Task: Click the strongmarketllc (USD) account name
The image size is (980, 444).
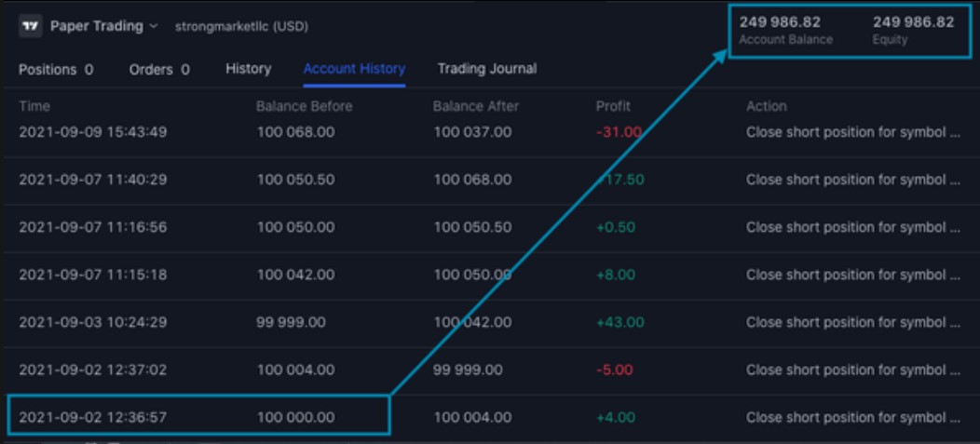Action: pos(241,27)
